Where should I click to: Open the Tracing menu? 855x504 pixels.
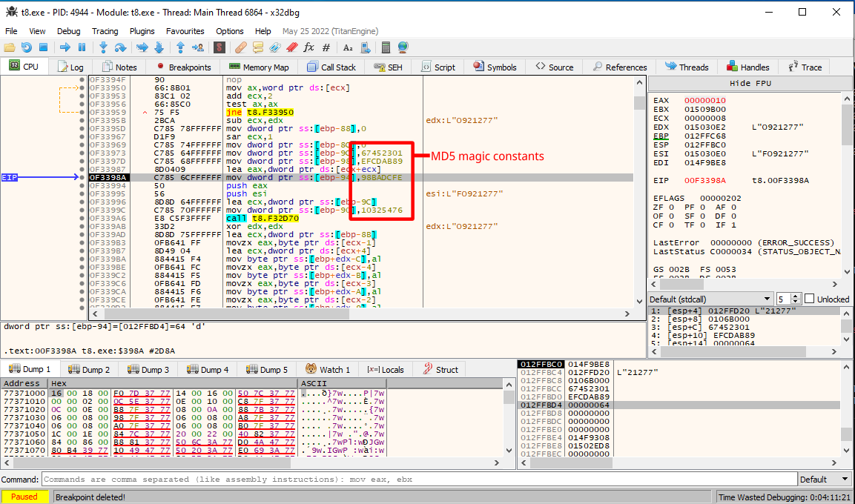tap(105, 31)
